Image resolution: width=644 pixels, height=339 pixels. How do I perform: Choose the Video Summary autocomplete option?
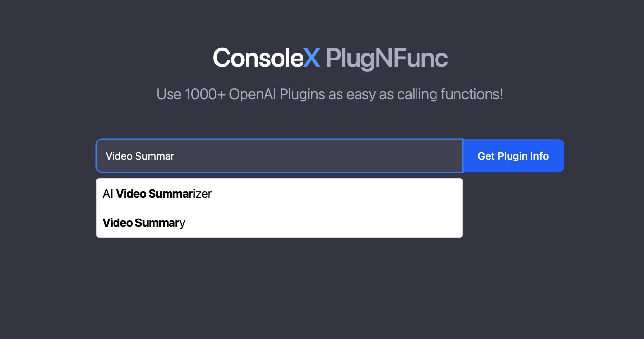[x=144, y=223]
